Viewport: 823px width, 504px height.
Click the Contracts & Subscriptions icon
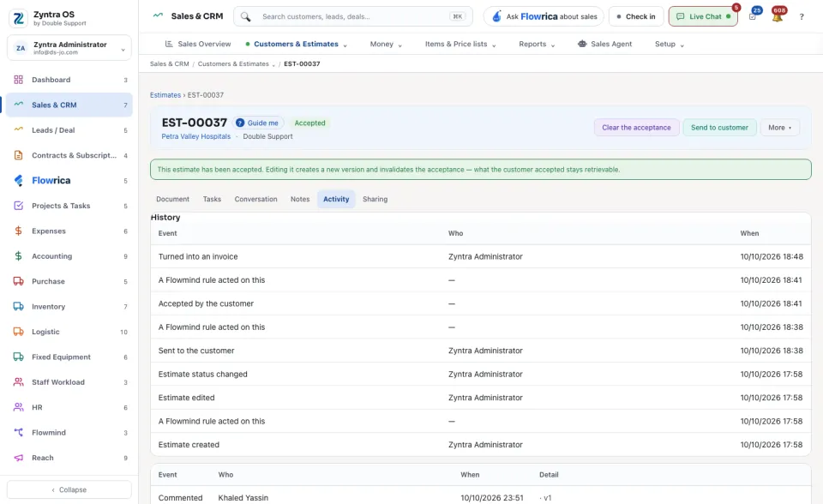point(18,155)
